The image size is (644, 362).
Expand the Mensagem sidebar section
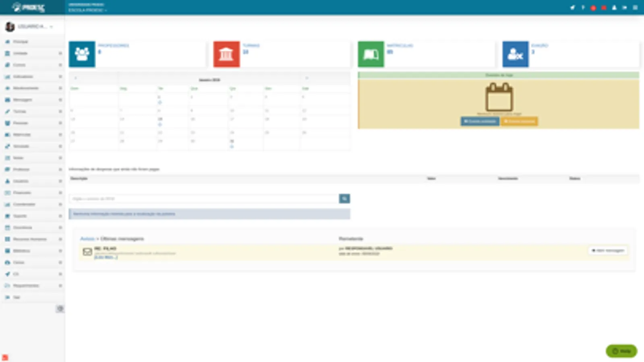32,100
